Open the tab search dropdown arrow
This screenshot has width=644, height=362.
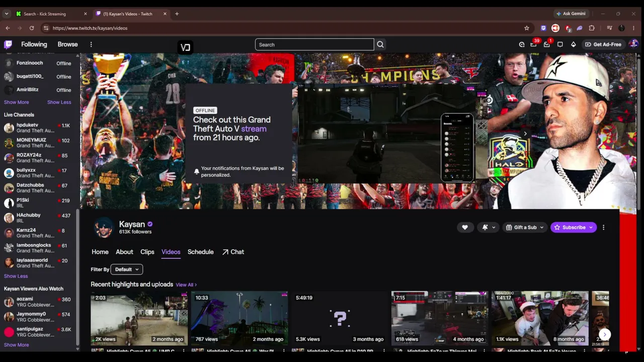(x=7, y=14)
